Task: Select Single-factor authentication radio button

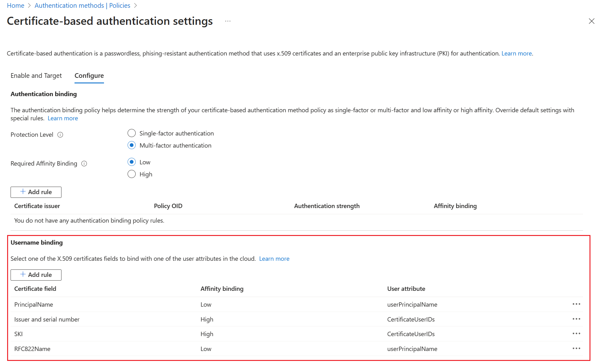Action: click(x=132, y=133)
